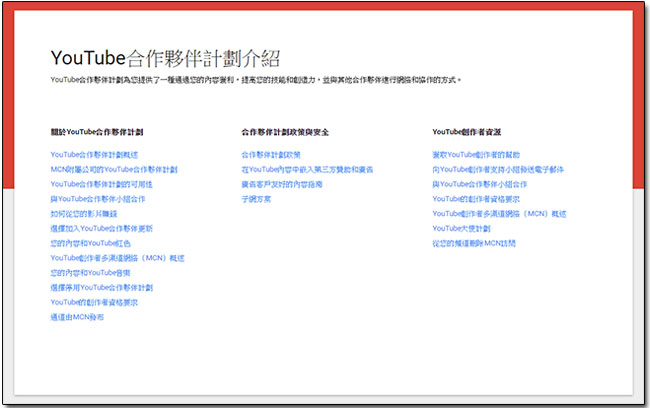Open 獲取YouTube創作者的幫助 link
Screen dimensions: 650x408
(476, 155)
